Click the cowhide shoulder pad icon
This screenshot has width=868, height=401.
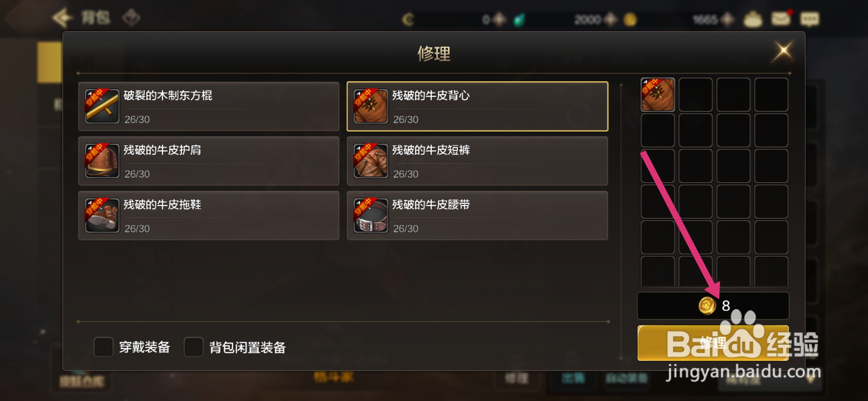pyautogui.click(x=102, y=161)
